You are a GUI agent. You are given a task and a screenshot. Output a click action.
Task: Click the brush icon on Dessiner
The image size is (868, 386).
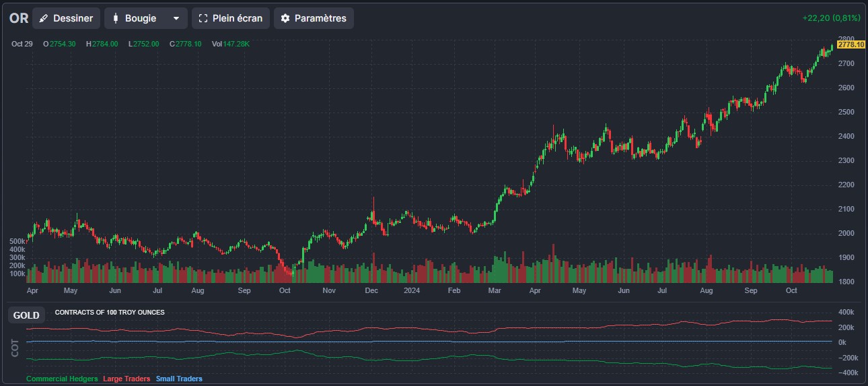(x=44, y=18)
